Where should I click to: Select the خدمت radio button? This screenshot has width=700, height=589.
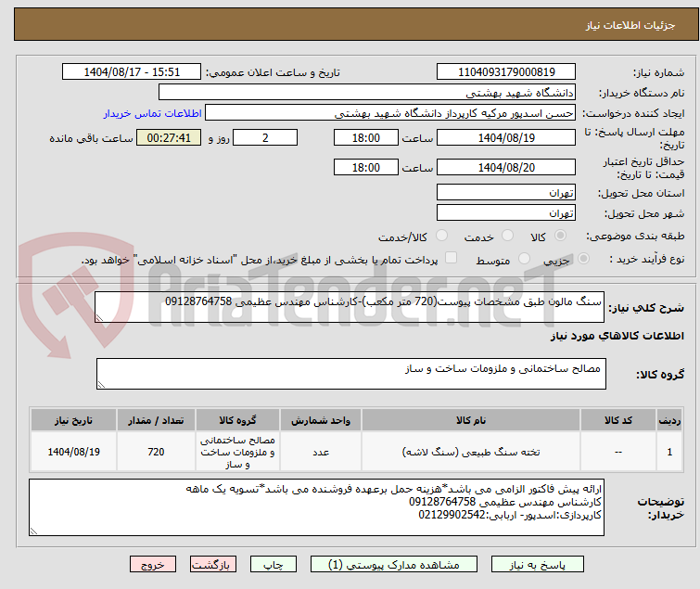(507, 236)
